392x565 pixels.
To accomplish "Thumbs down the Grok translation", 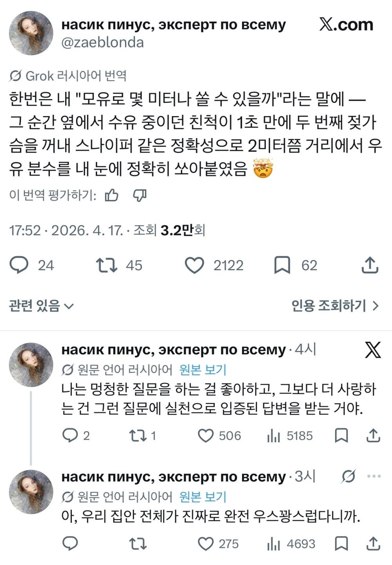I will coord(140,195).
